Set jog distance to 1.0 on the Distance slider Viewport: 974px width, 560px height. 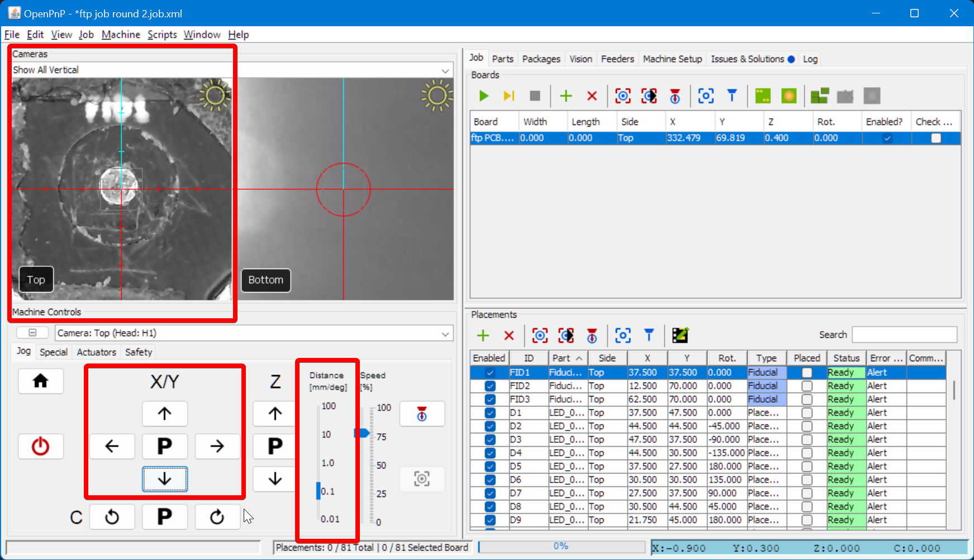coord(319,462)
